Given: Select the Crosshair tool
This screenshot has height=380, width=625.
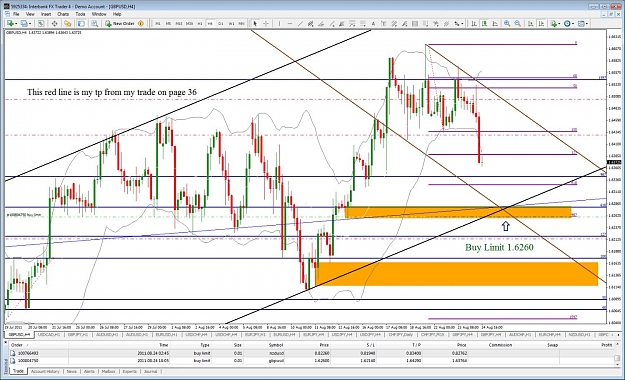Looking at the screenshot, I should (x=266, y=24).
